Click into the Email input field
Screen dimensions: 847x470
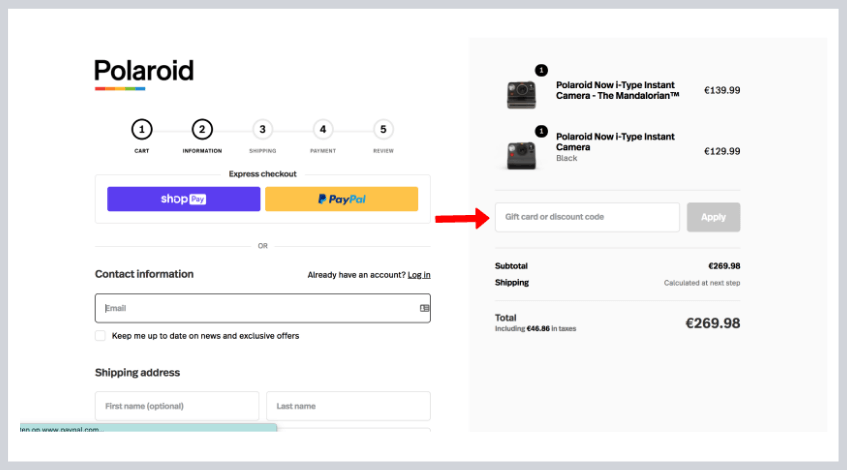(x=255, y=308)
